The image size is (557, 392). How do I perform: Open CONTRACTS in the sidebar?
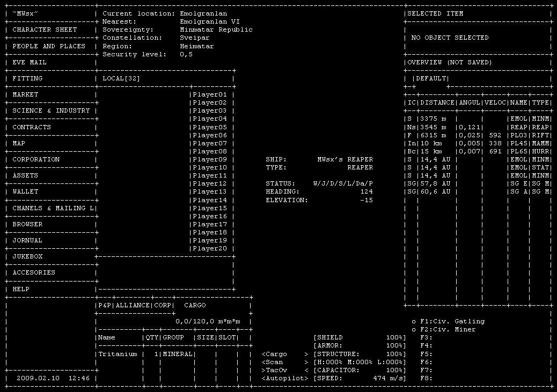click(x=32, y=127)
